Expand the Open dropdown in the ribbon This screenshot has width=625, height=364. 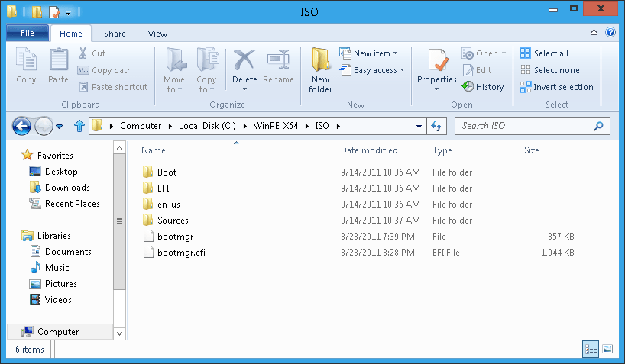(504, 53)
